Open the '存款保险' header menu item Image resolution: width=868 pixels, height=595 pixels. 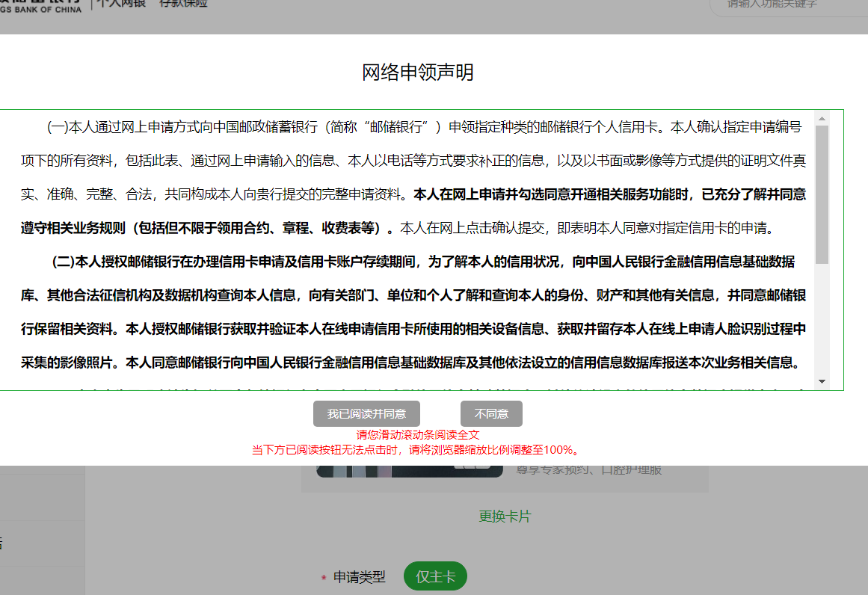coord(183,3)
